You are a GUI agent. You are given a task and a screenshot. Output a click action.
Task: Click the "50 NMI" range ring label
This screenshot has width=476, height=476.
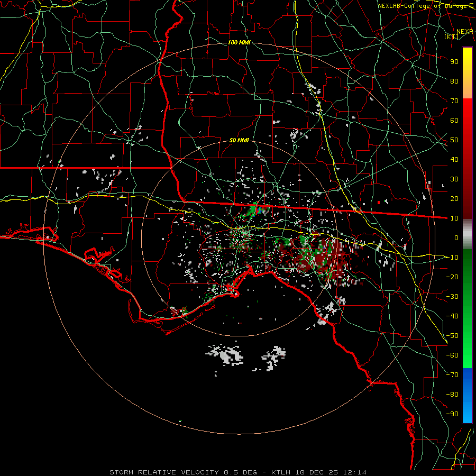(x=239, y=140)
